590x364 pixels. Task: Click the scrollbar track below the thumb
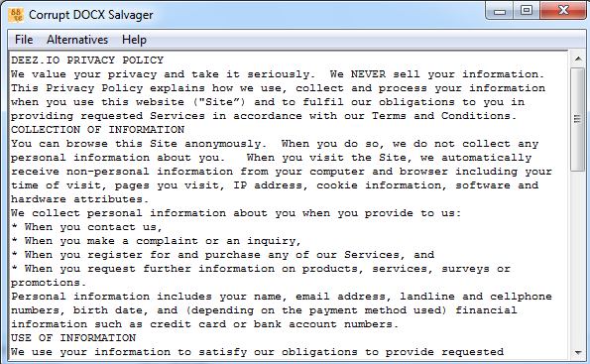click(577, 258)
